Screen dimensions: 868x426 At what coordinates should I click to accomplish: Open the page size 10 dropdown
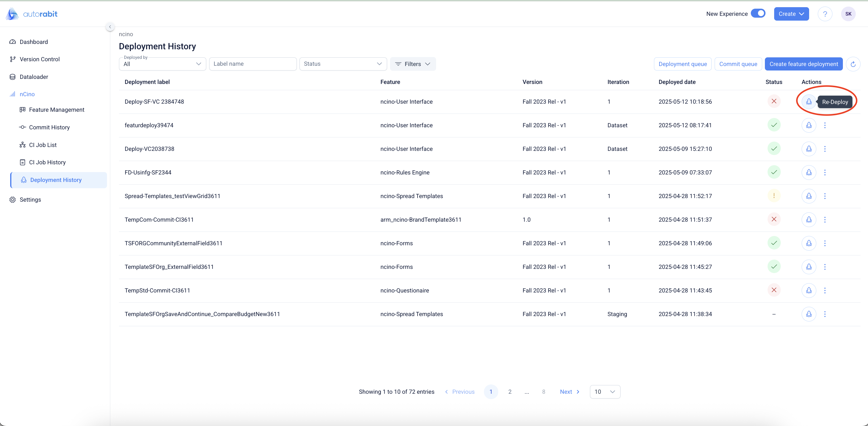tap(604, 392)
